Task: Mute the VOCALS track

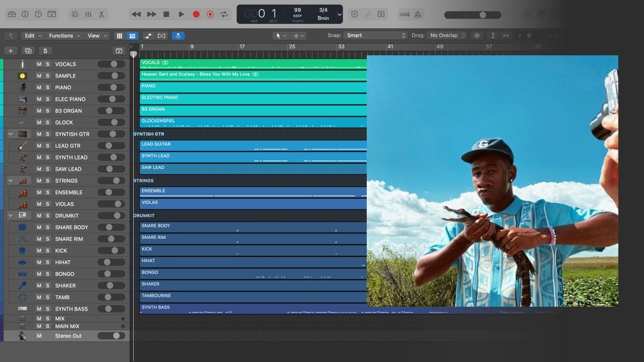Action: pos(39,64)
